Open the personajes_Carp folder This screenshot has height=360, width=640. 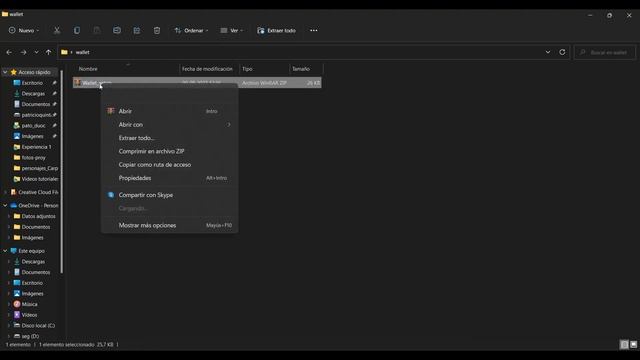[39, 168]
